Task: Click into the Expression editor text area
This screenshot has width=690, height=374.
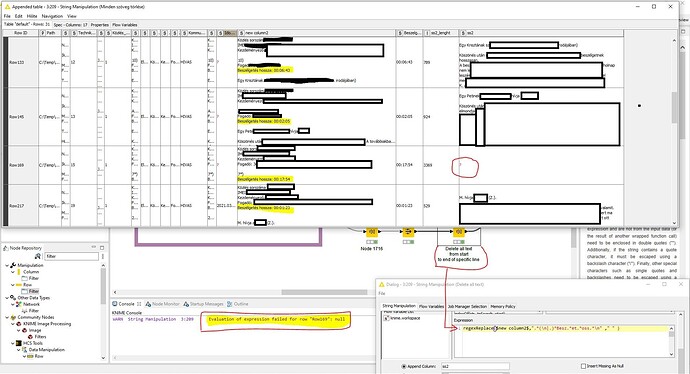Action: (x=562, y=341)
